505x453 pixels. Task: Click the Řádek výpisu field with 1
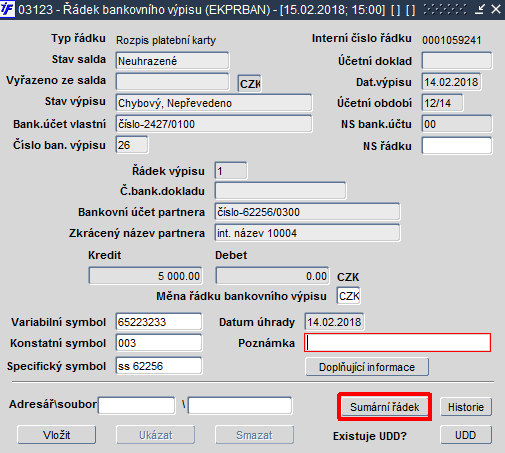tap(231, 171)
